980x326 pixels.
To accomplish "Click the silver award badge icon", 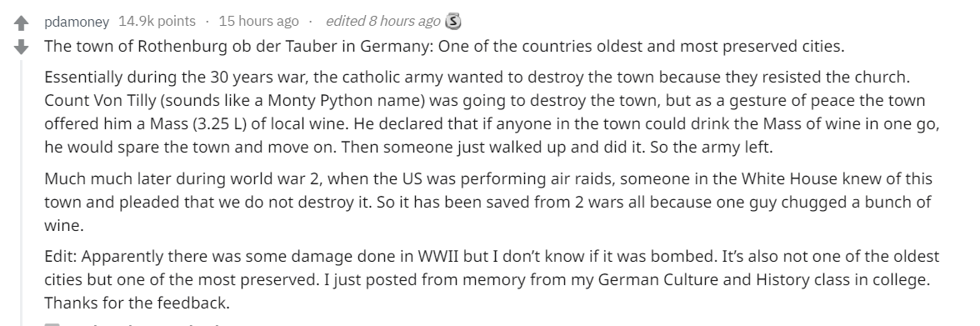I will [x=453, y=22].
